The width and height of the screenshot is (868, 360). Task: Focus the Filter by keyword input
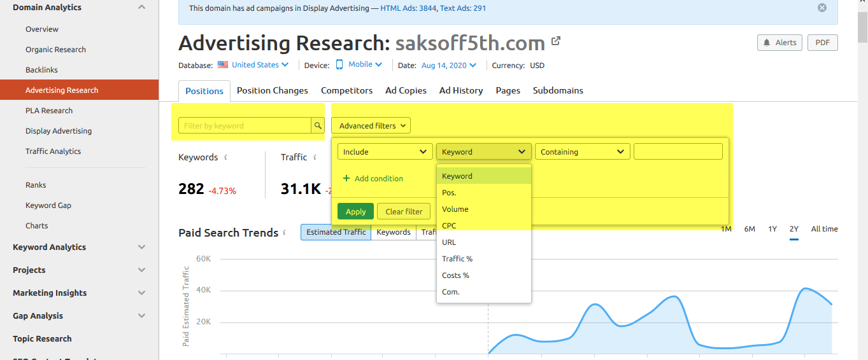click(x=245, y=125)
